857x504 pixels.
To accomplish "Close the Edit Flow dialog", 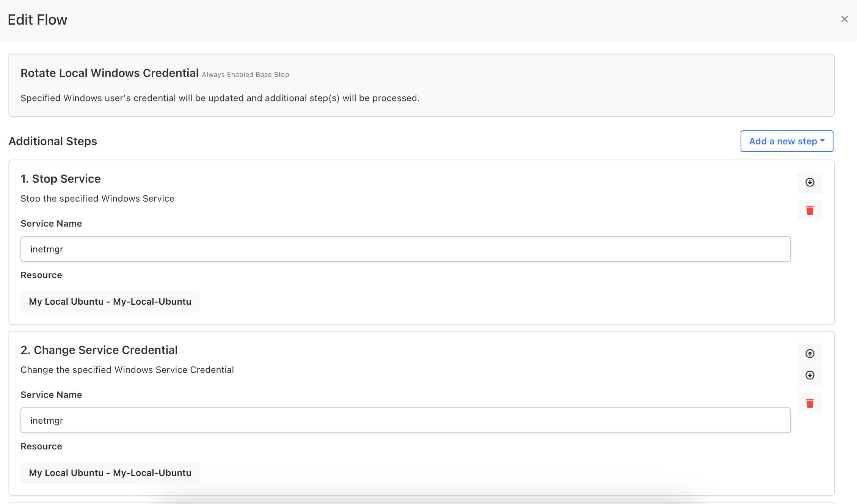I will [844, 19].
